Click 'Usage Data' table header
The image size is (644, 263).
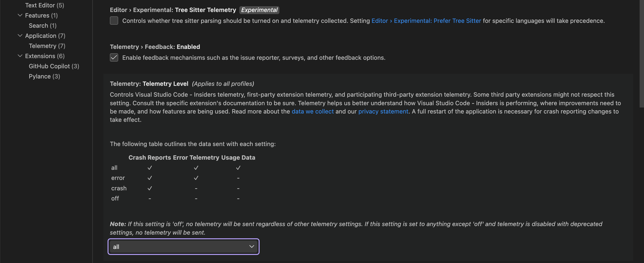(238, 157)
